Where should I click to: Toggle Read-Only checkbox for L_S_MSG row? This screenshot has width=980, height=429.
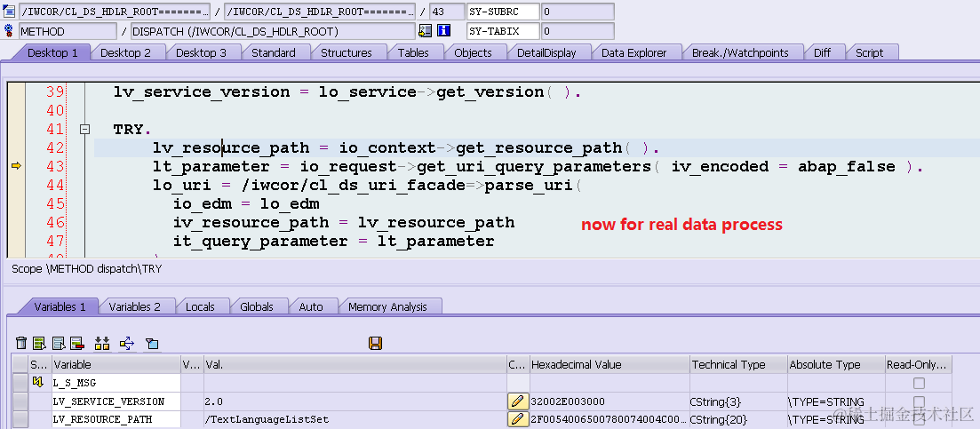[919, 383]
